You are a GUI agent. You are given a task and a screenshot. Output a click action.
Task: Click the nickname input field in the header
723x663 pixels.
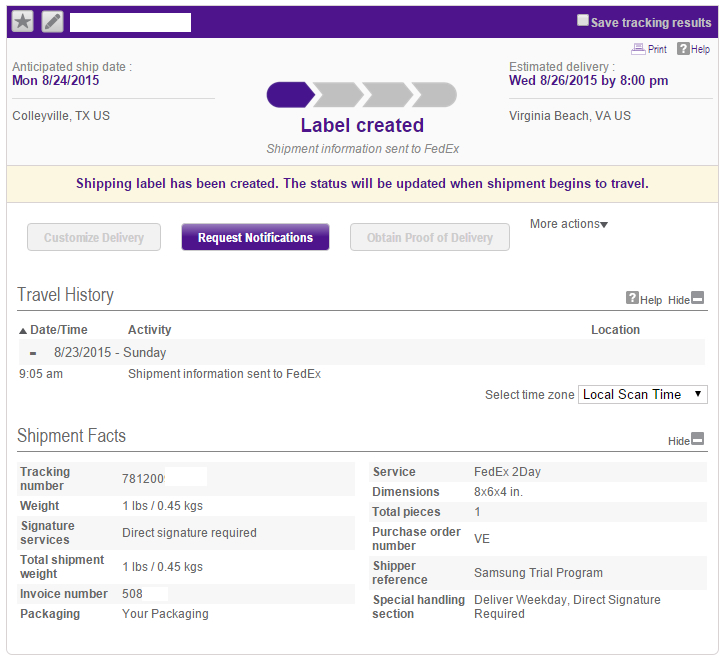[130, 22]
